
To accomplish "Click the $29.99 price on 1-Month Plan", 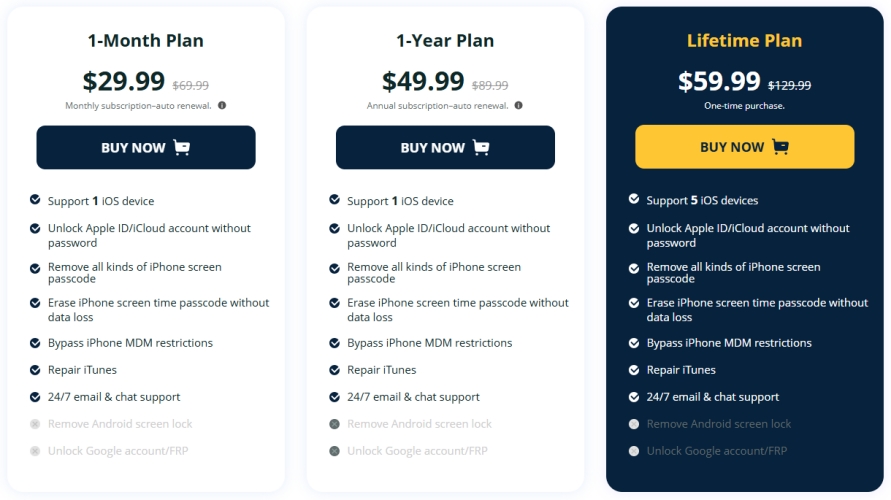I will click(x=123, y=81).
